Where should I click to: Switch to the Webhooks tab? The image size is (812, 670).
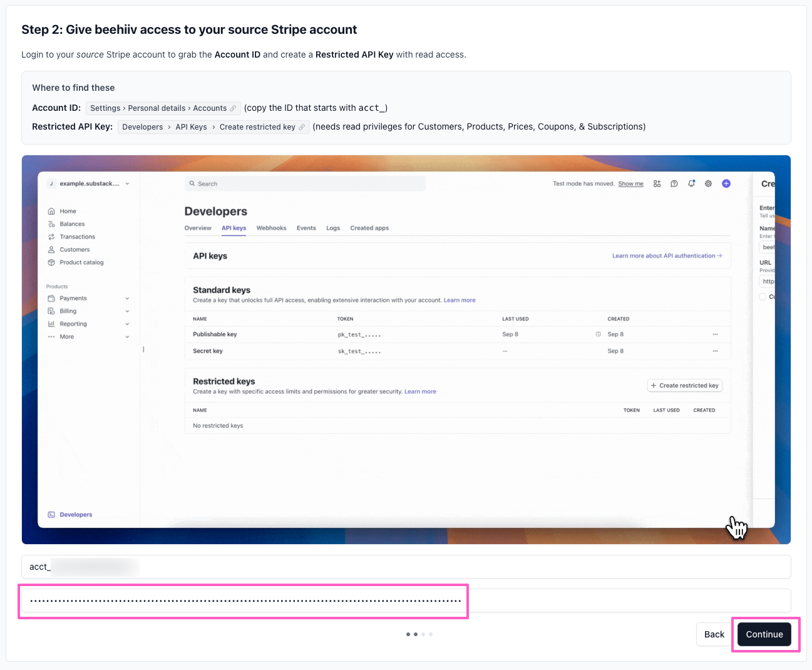coord(271,228)
